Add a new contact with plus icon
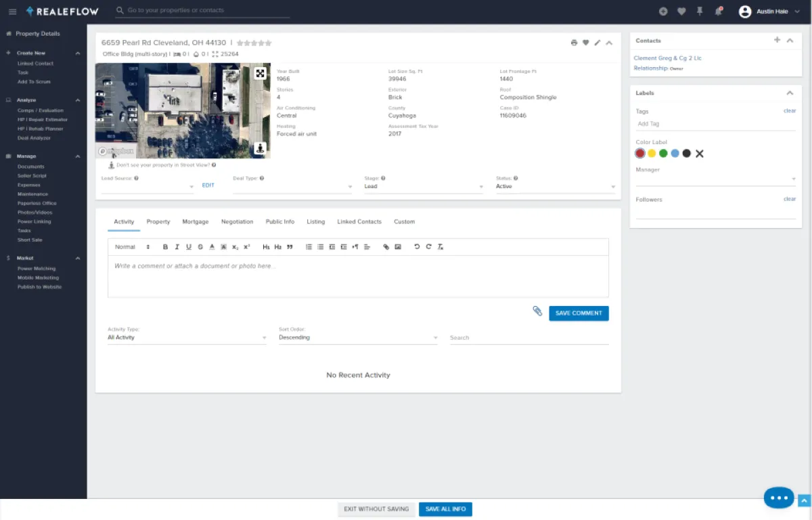The width and height of the screenshot is (812, 520). 777,41
